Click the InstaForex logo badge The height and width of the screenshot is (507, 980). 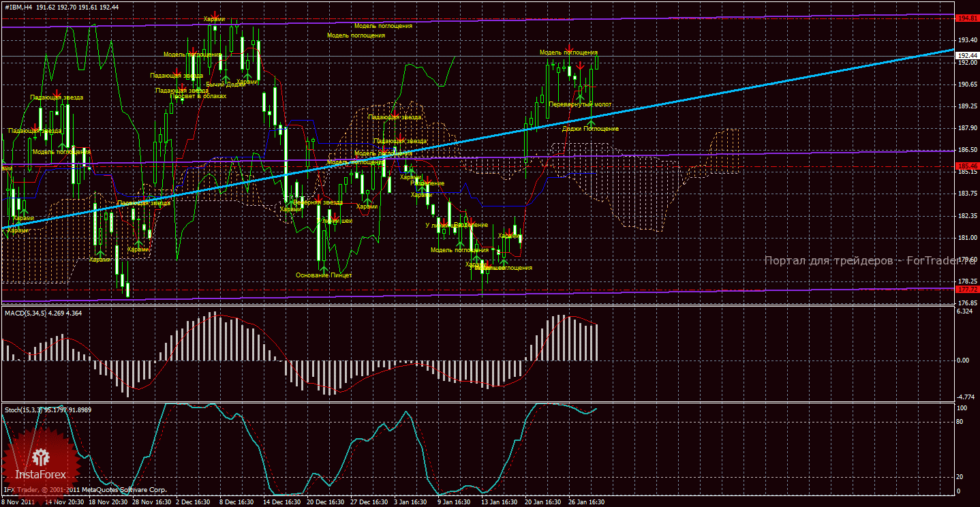click(x=42, y=459)
